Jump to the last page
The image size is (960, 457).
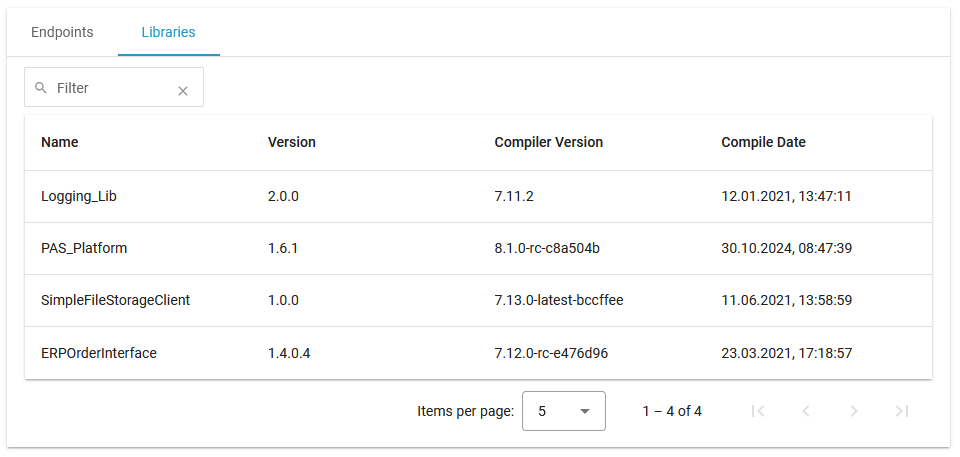pyautogui.click(x=902, y=411)
